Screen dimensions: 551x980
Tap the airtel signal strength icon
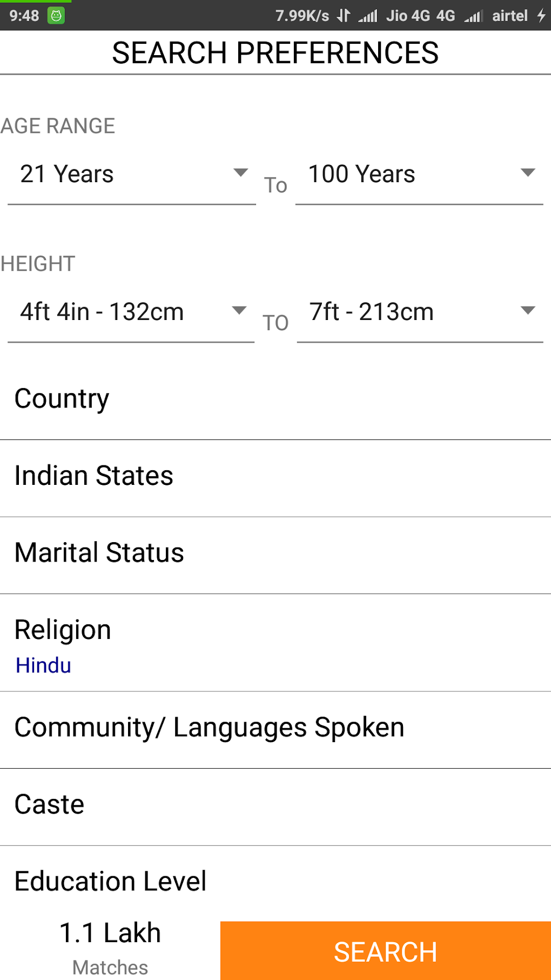coord(473,16)
